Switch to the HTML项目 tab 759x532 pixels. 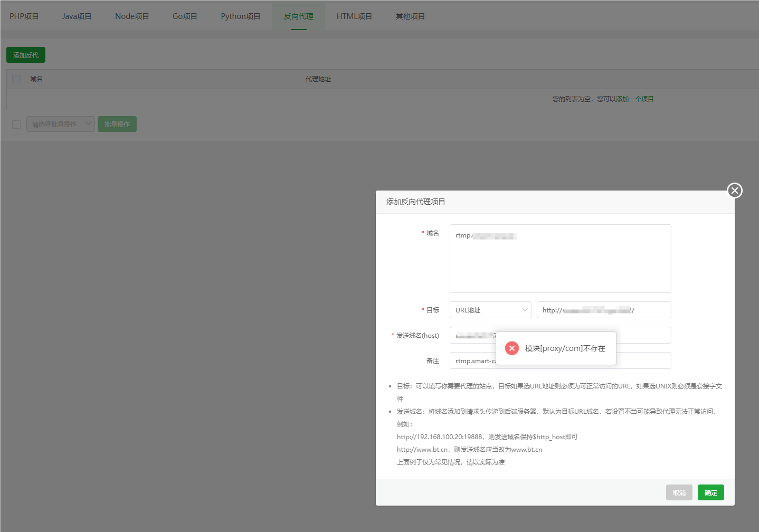[x=354, y=16]
